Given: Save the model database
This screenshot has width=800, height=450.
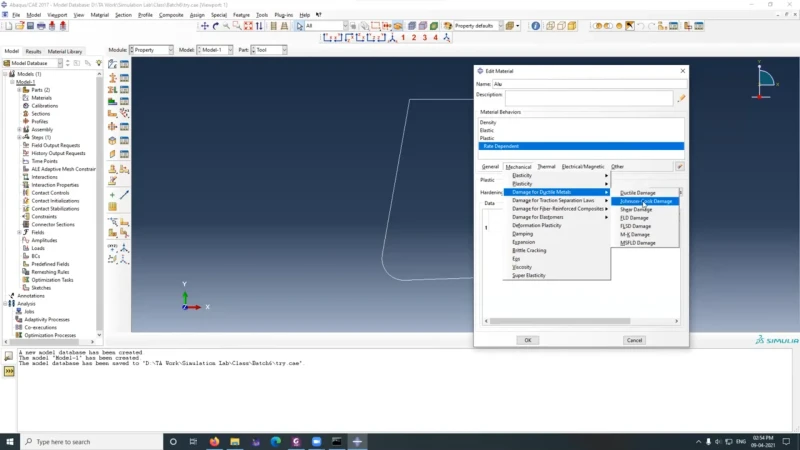Looking at the screenshot, I should click(30, 26).
